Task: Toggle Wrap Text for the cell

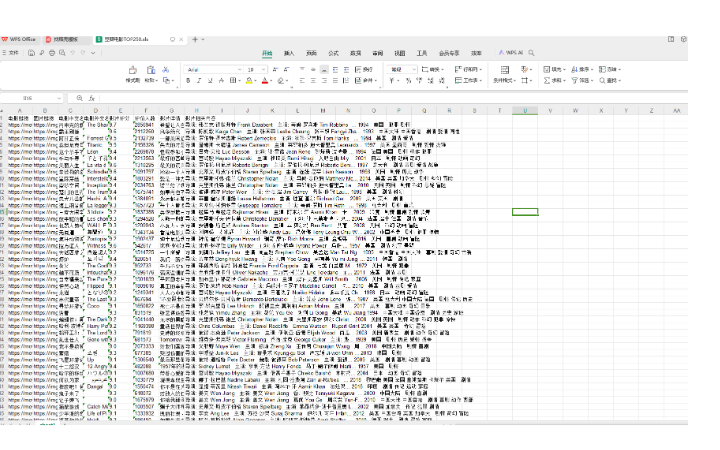Action: tap(364, 69)
